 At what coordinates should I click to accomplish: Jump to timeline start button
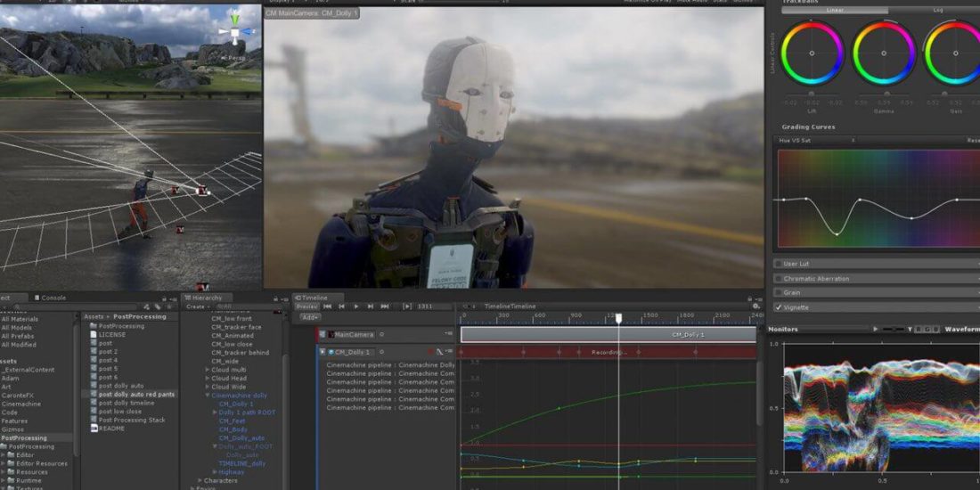pos(328,306)
